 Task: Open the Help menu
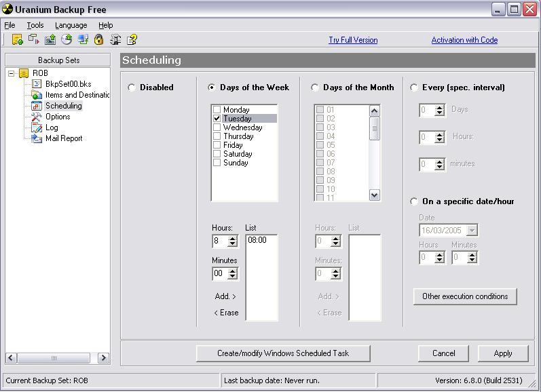coord(106,25)
